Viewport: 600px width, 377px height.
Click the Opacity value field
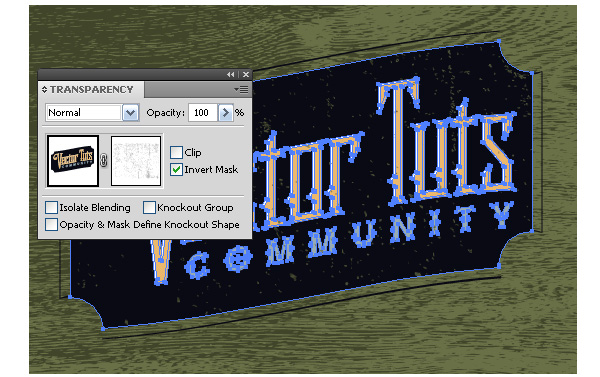(x=203, y=113)
